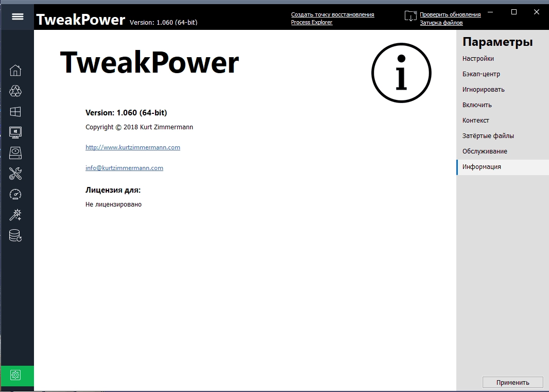Click Создать точку восстановления link
The height and width of the screenshot is (392, 549).
click(333, 14)
